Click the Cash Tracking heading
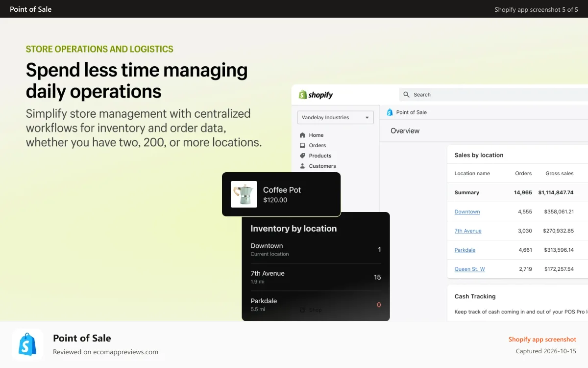588x368 pixels. tap(475, 296)
